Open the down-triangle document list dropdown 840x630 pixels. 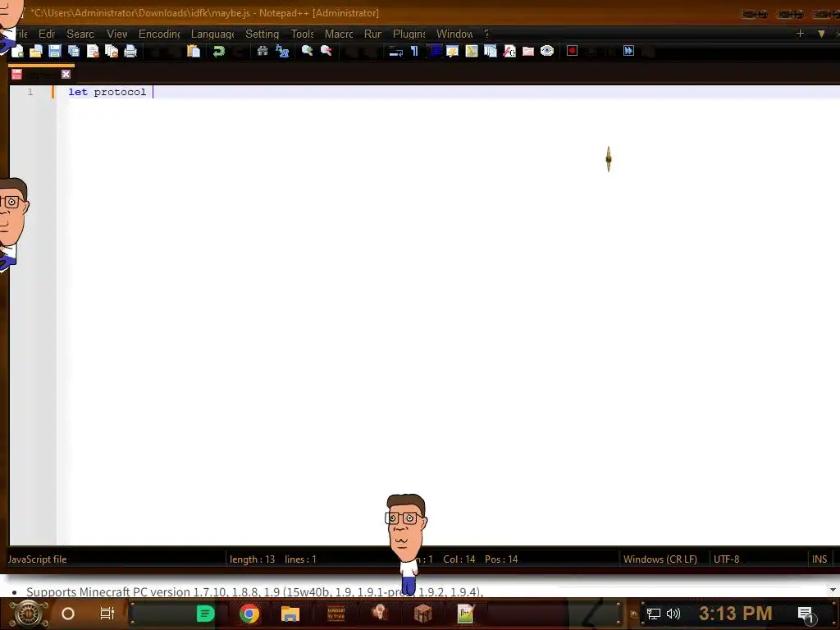[x=820, y=34]
